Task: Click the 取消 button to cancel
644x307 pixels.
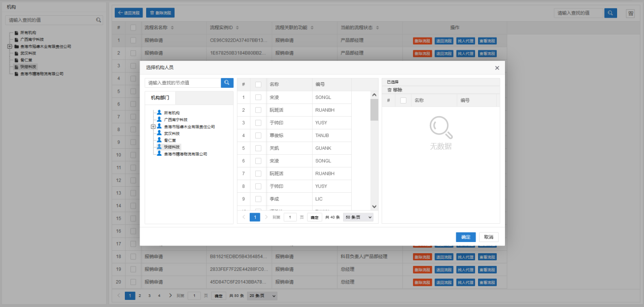Action: [x=489, y=237]
